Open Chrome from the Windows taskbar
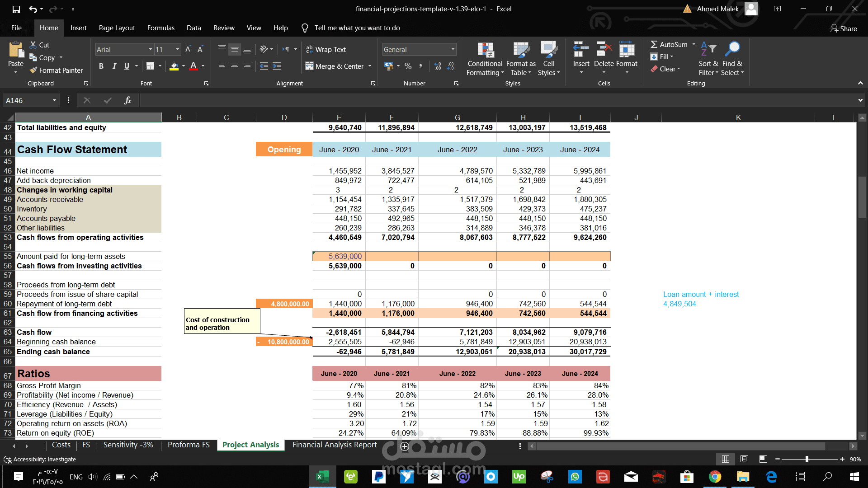 tap(715, 477)
